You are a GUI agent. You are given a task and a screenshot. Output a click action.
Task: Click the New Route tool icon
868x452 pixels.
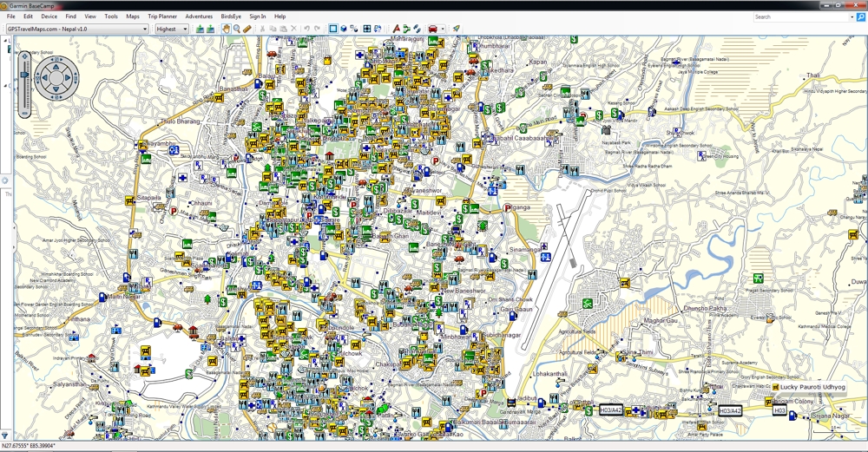[406, 29]
